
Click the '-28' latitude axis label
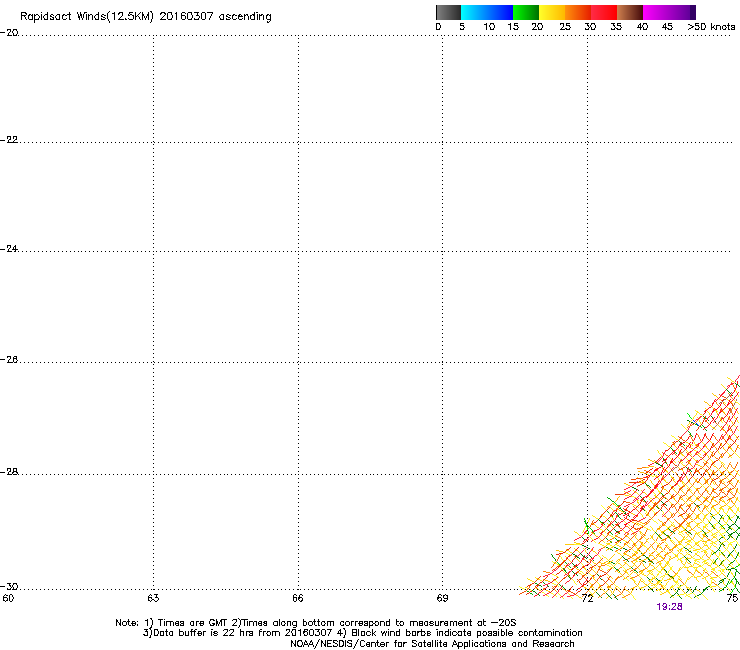click(x=9, y=472)
